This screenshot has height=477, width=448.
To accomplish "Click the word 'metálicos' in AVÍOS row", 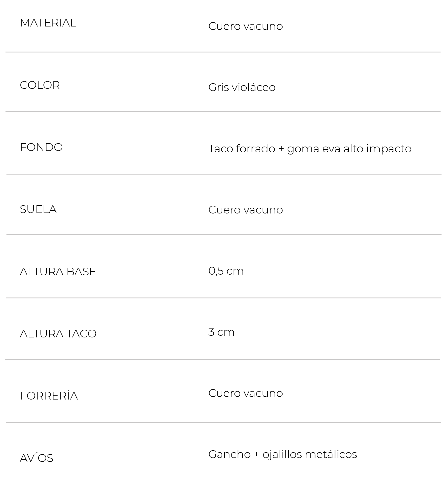I will point(331,454).
